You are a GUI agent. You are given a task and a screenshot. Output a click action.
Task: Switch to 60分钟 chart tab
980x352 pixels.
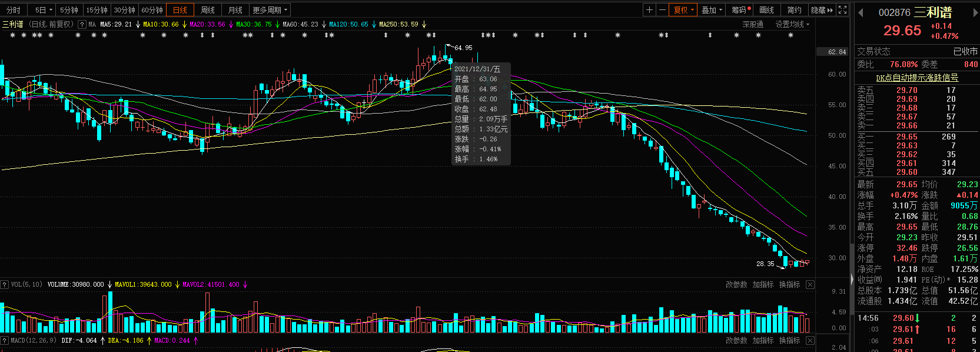(x=152, y=10)
